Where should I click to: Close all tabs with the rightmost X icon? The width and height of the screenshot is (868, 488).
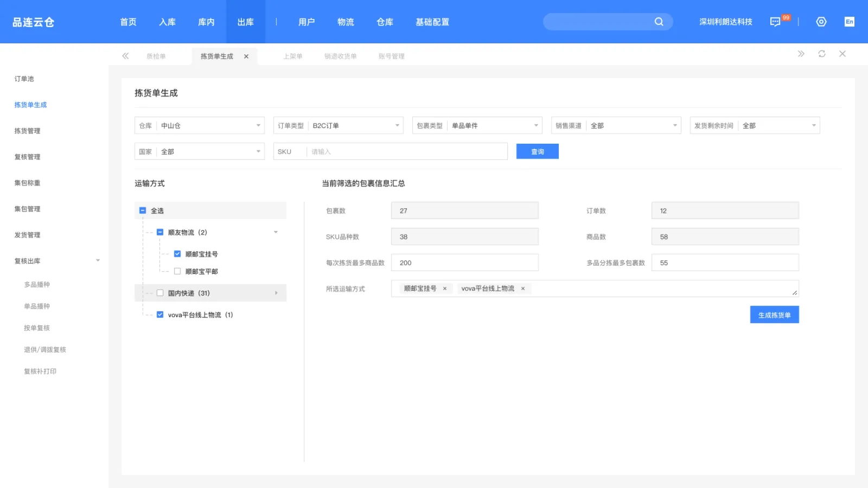[843, 54]
